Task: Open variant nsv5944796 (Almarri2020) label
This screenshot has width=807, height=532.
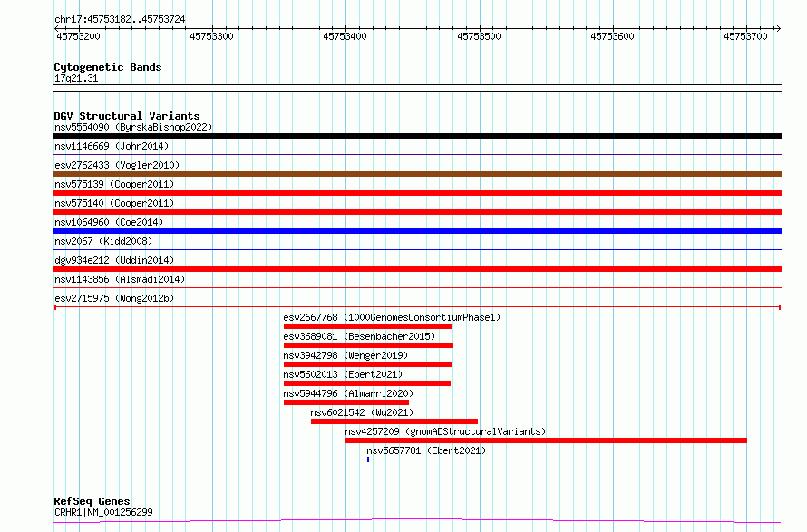Action: (x=348, y=393)
